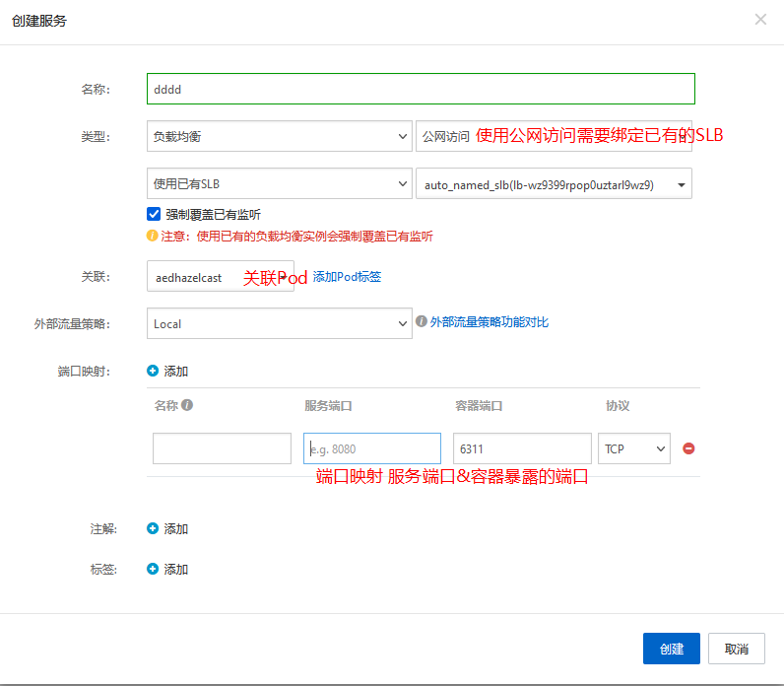Click the 添加Pod标签 link
The width and height of the screenshot is (784, 686).
pos(347,277)
